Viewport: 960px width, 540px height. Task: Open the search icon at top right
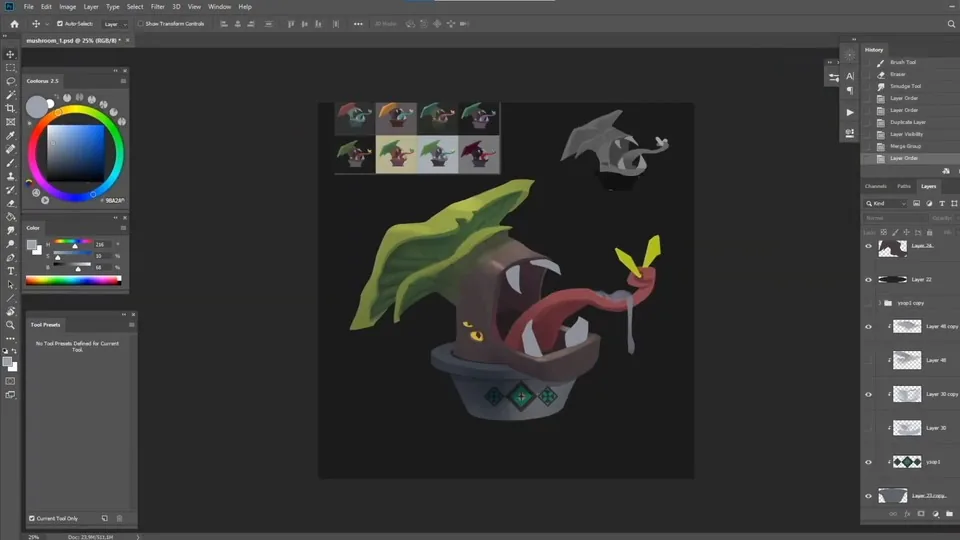[951, 24]
